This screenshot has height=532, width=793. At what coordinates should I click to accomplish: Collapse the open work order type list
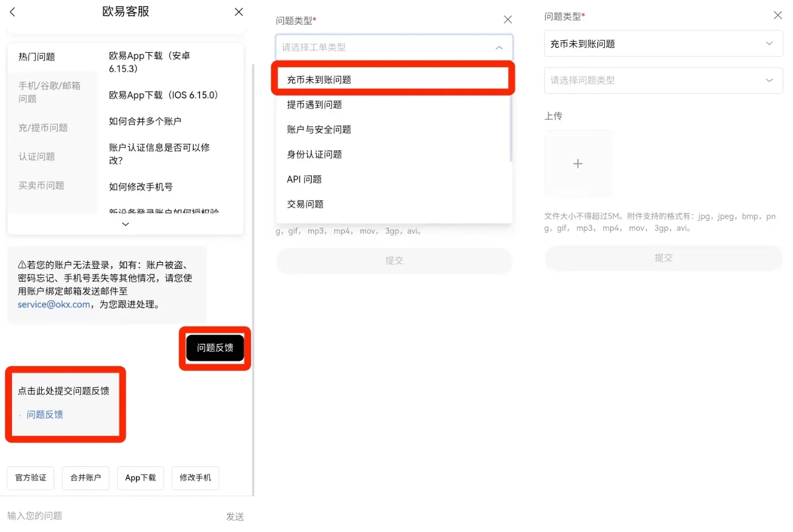click(499, 48)
